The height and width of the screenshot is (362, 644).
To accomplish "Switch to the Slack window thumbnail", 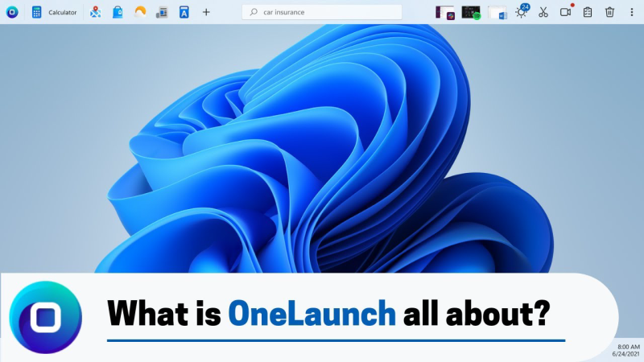I will (x=445, y=13).
